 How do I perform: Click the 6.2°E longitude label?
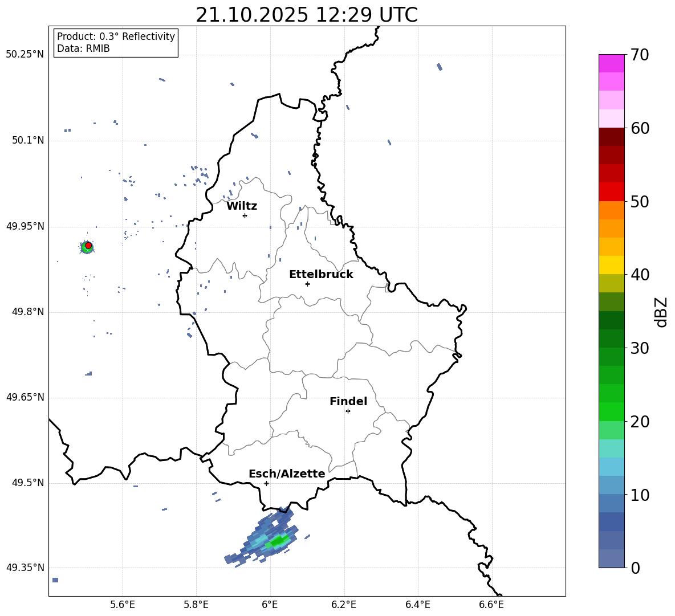(x=344, y=605)
